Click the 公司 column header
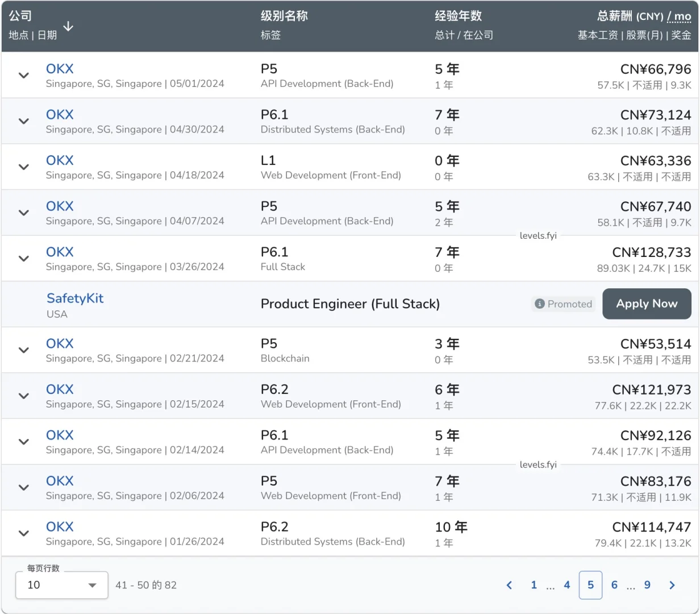This screenshot has width=700, height=614. point(20,16)
